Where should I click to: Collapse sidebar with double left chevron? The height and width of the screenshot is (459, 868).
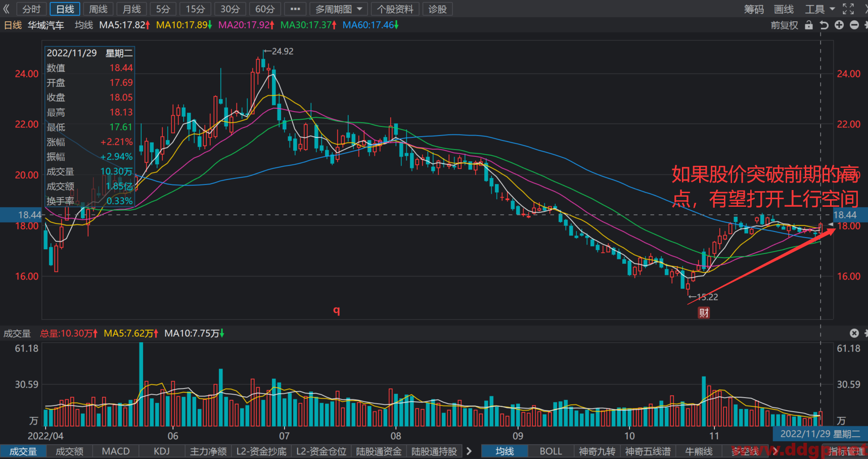[x=7, y=9]
